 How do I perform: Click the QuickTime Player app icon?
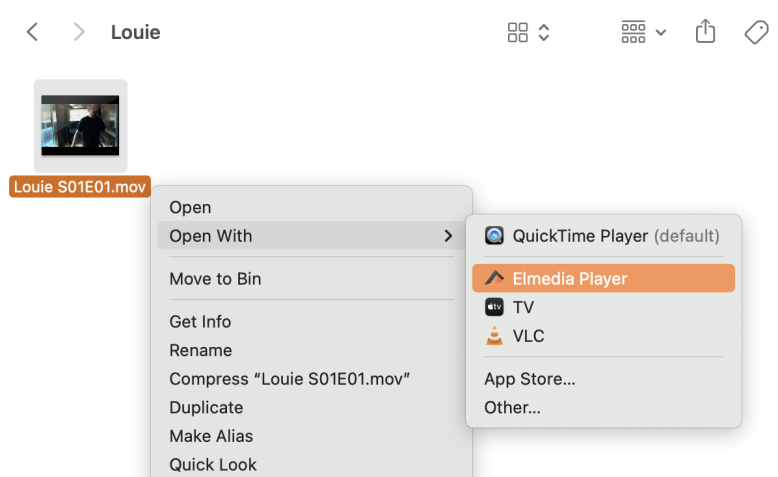[x=494, y=236]
